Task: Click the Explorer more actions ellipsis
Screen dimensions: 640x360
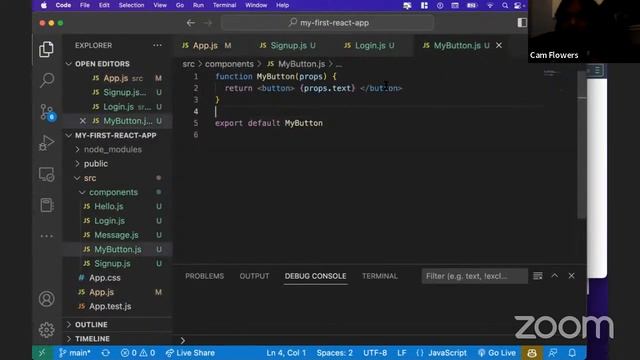Action: coord(157,45)
